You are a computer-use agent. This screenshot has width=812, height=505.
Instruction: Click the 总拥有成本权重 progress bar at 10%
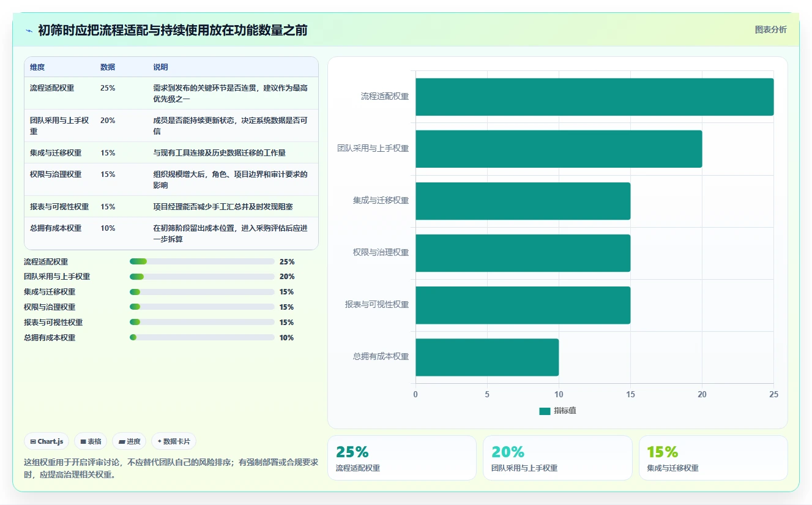click(202, 338)
